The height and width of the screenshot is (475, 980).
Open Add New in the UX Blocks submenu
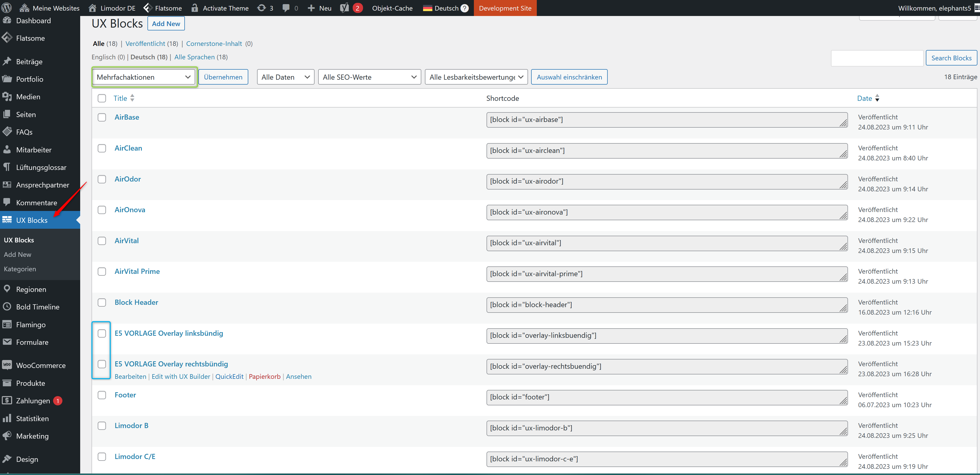coord(18,254)
